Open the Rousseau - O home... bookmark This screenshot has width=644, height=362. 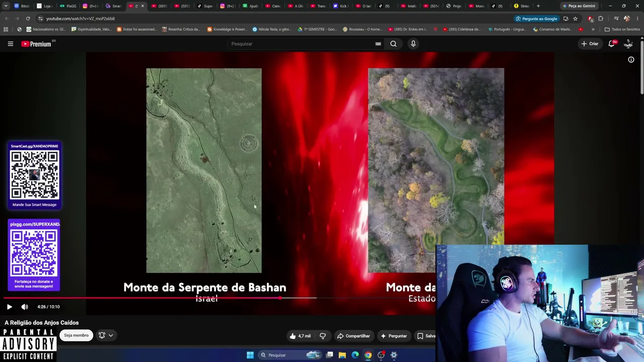pos(362,29)
